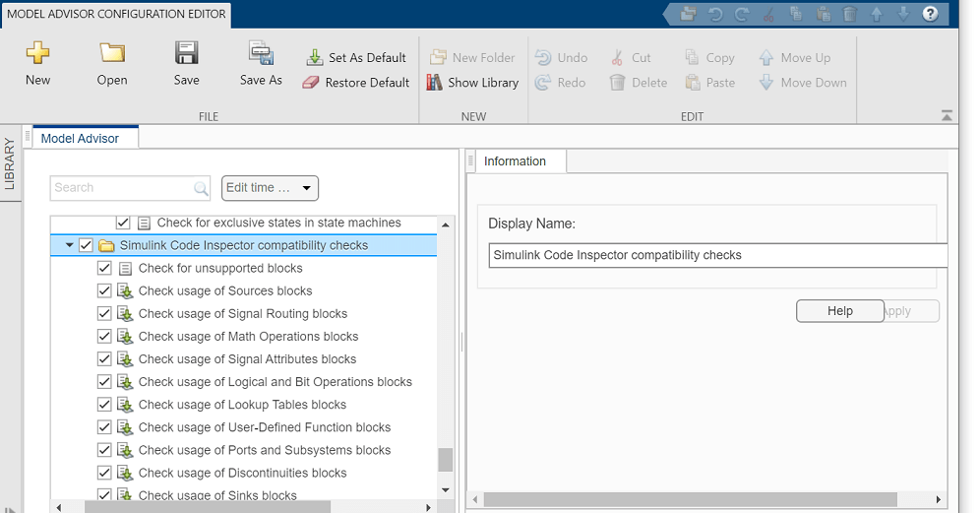This screenshot has width=980, height=513.
Task: Click the quick-access scissors icon in title bar
Action: pyautogui.click(x=768, y=14)
